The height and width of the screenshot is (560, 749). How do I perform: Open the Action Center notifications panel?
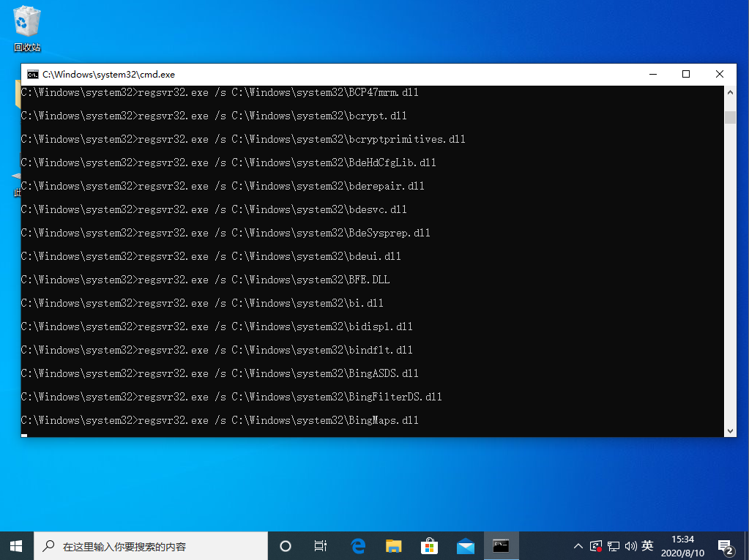click(x=726, y=546)
